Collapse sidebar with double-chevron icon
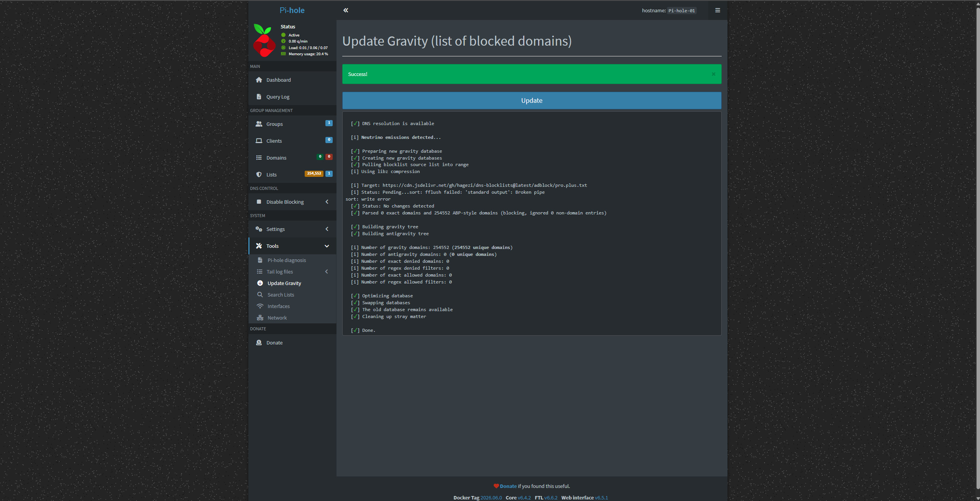This screenshot has height=501, width=980. (x=346, y=10)
